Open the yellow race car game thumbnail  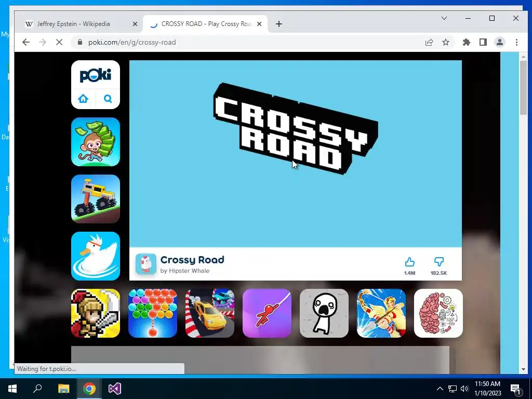tap(210, 313)
